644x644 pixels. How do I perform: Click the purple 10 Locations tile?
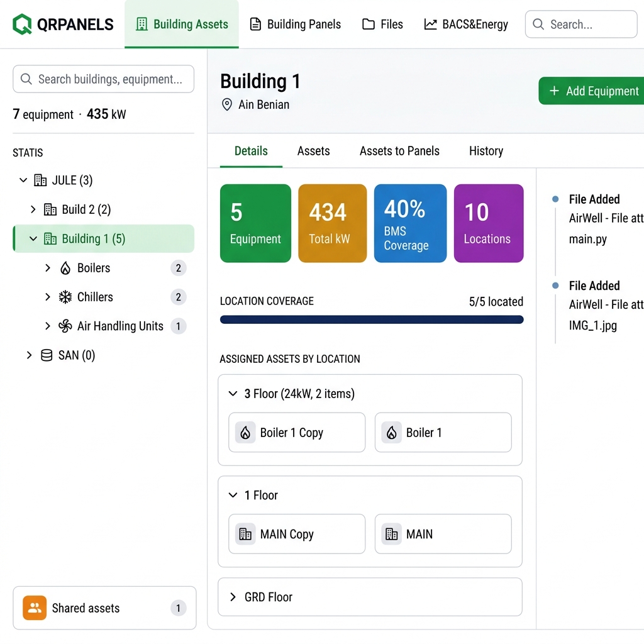[x=489, y=223]
